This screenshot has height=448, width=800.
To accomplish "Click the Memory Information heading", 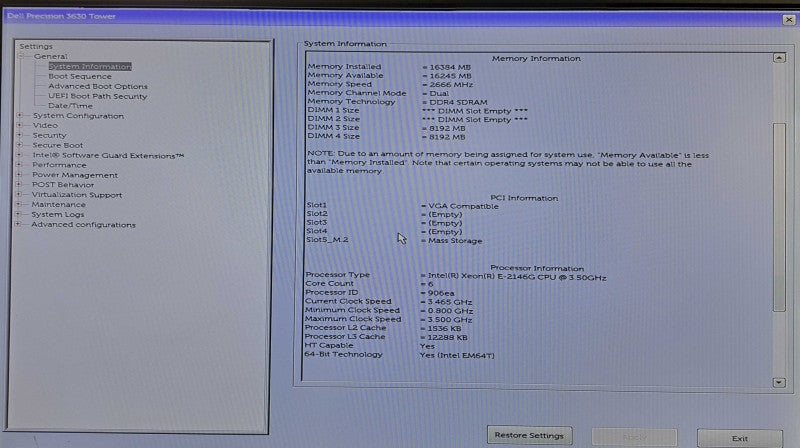I will pos(536,58).
